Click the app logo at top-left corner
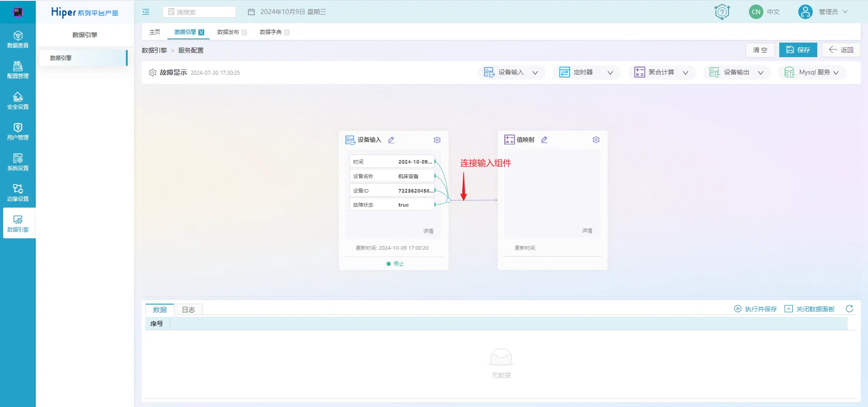This screenshot has height=407, width=868. coord(18,12)
